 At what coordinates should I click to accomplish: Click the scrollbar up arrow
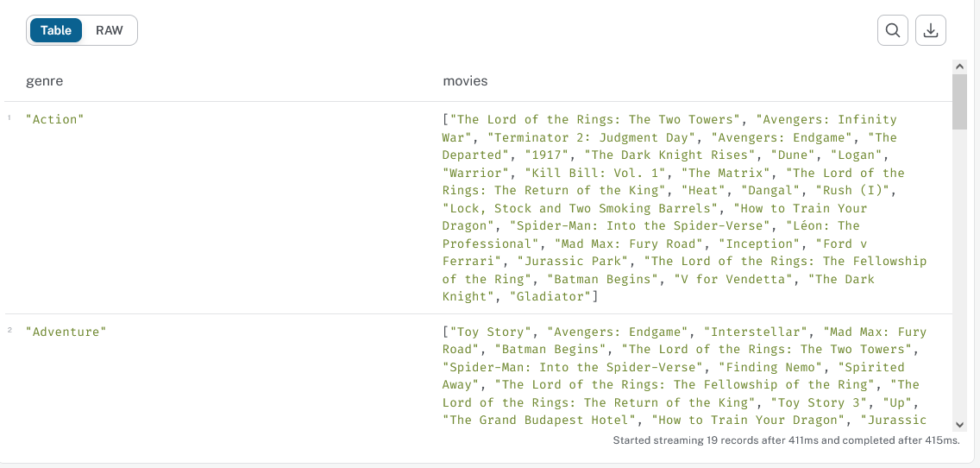(x=959, y=66)
